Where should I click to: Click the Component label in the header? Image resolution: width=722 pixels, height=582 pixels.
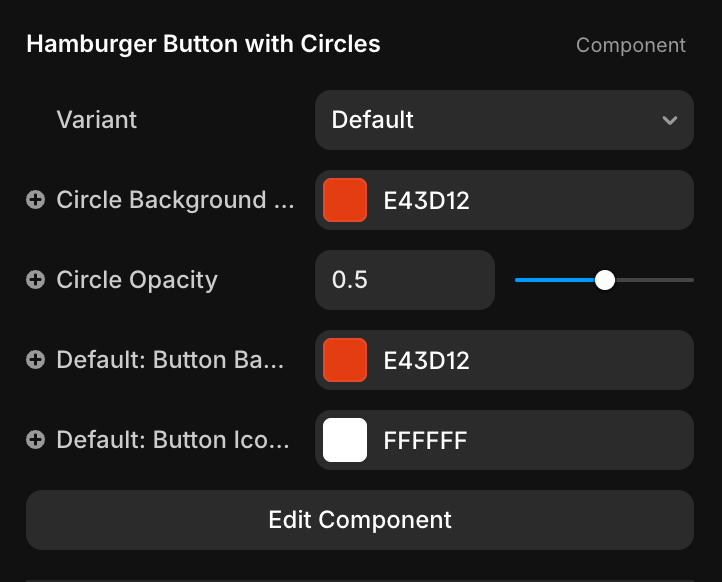(631, 45)
